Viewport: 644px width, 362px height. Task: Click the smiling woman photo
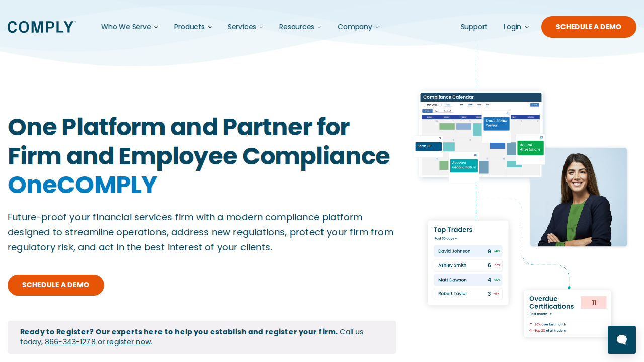click(579, 197)
